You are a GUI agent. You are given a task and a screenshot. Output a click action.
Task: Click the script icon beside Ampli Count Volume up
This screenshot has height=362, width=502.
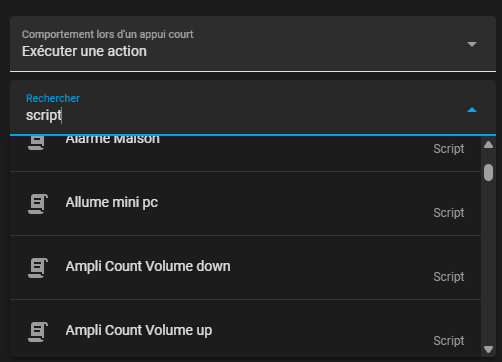coord(38,332)
